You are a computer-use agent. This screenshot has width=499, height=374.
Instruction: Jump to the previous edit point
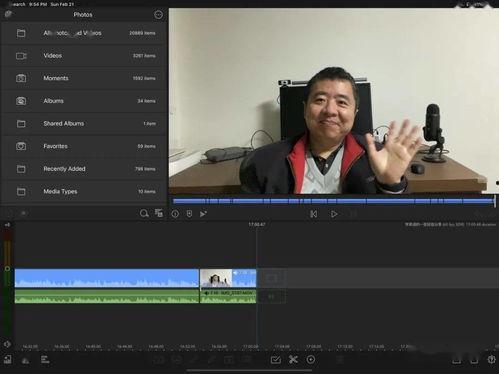(313, 214)
